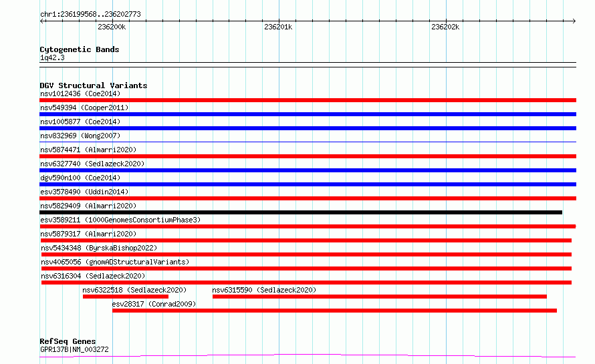
Task: Open nsv1005877 (Coe2014) variant label
Action: point(80,122)
